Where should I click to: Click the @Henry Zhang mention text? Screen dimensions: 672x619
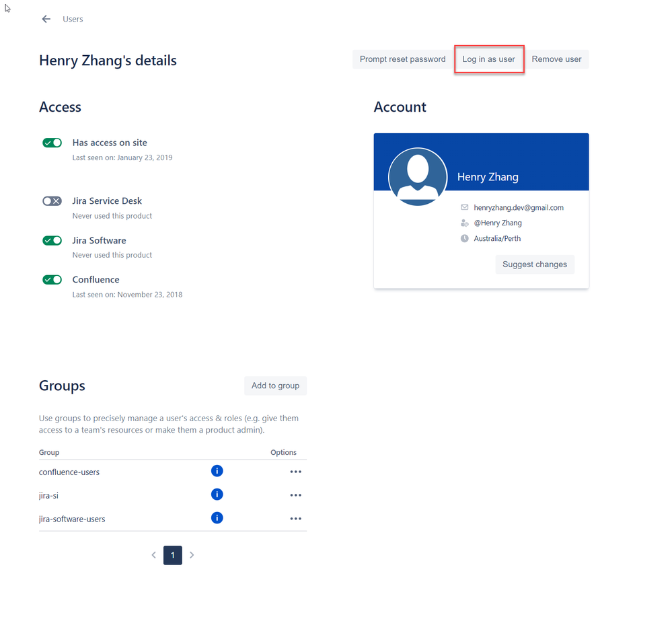pyautogui.click(x=498, y=223)
